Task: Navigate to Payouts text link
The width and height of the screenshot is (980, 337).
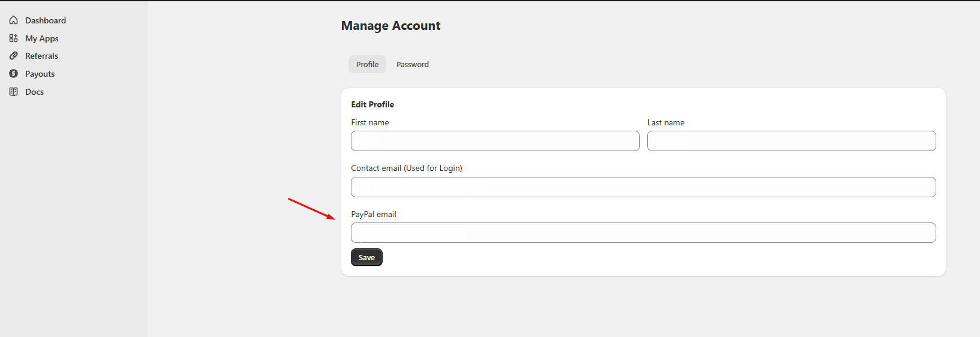Action: pyautogui.click(x=40, y=74)
